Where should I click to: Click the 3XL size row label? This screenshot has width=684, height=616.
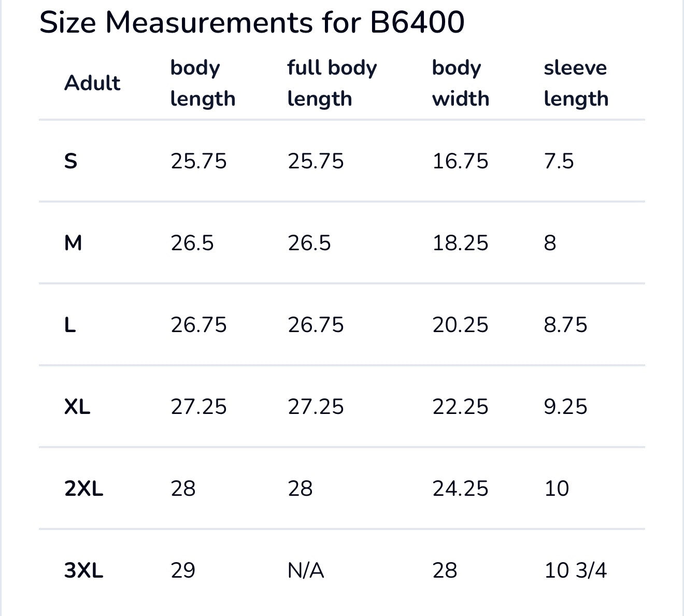coord(84,570)
